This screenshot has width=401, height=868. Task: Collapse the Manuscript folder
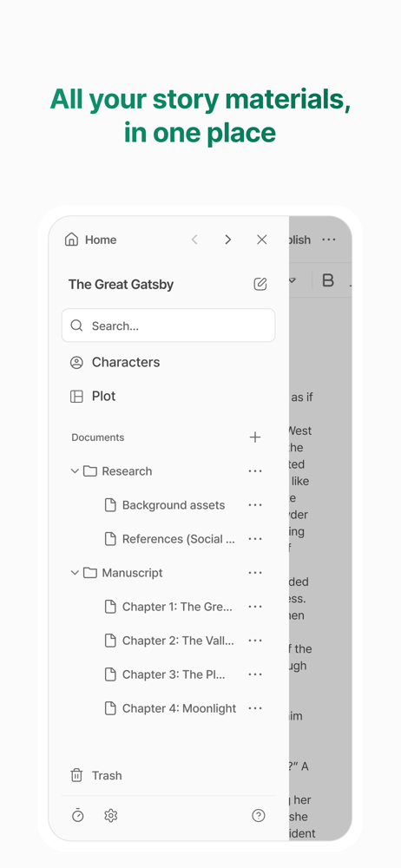point(75,573)
